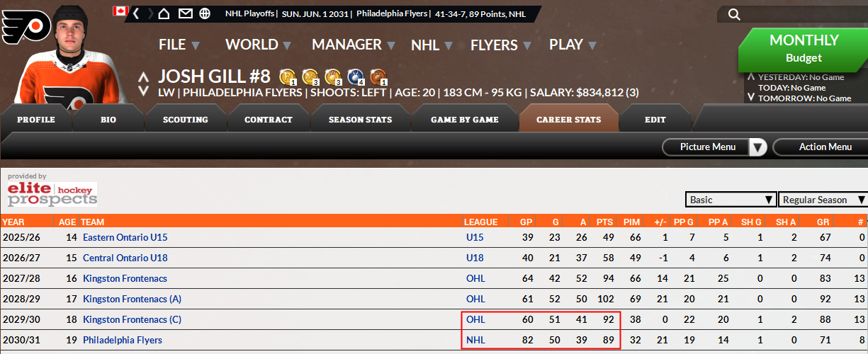Show previous day with schedule up arrow
This screenshot has height=354, width=868.
coord(751,76)
